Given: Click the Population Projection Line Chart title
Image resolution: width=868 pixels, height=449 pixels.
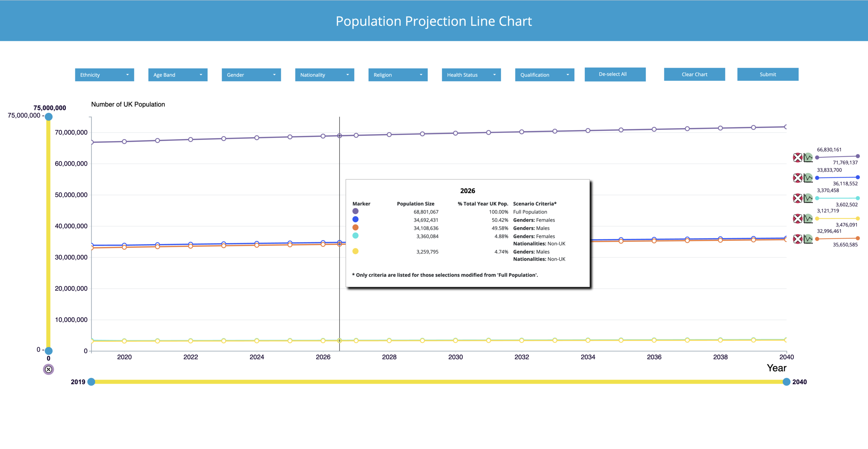Looking at the screenshot, I should [x=434, y=21].
